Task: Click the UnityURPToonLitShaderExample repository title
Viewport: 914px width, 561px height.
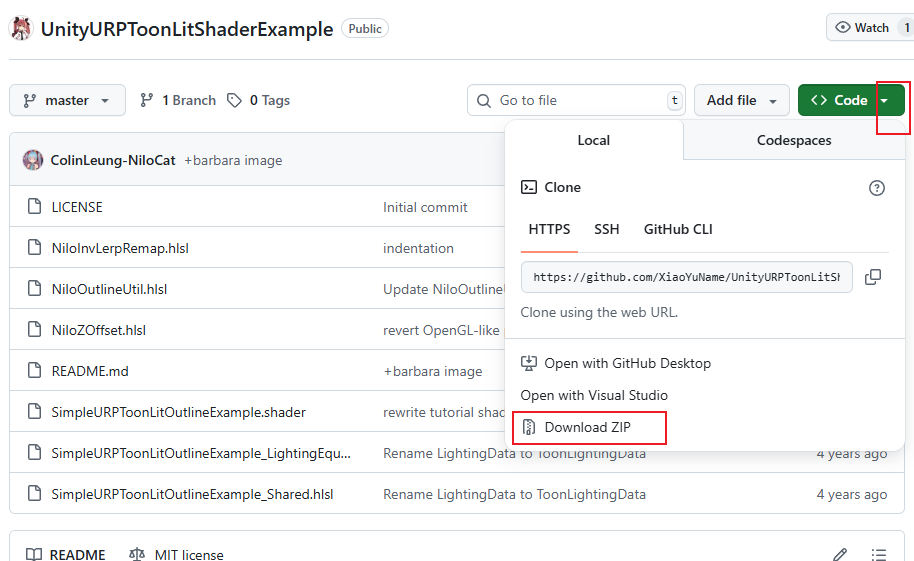Action: [187, 29]
